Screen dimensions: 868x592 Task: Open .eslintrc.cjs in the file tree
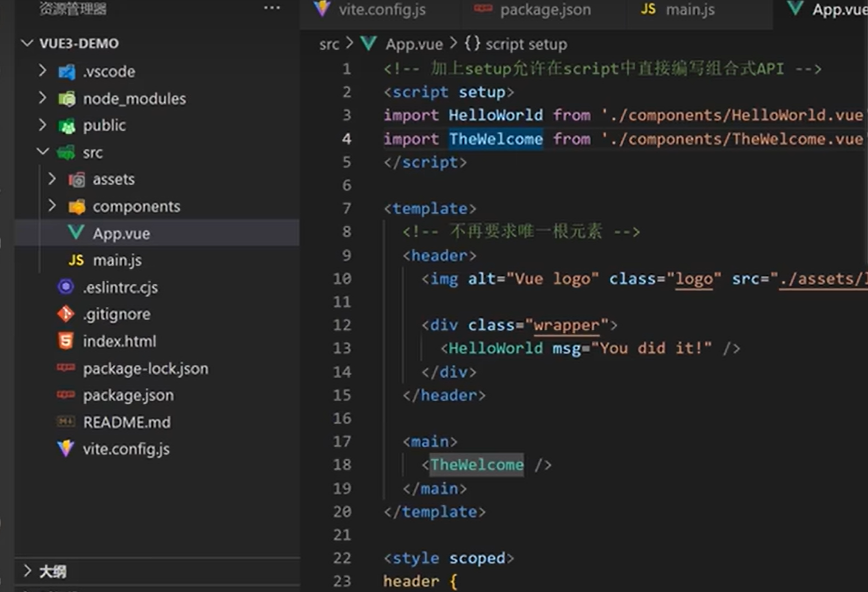click(157, 287)
